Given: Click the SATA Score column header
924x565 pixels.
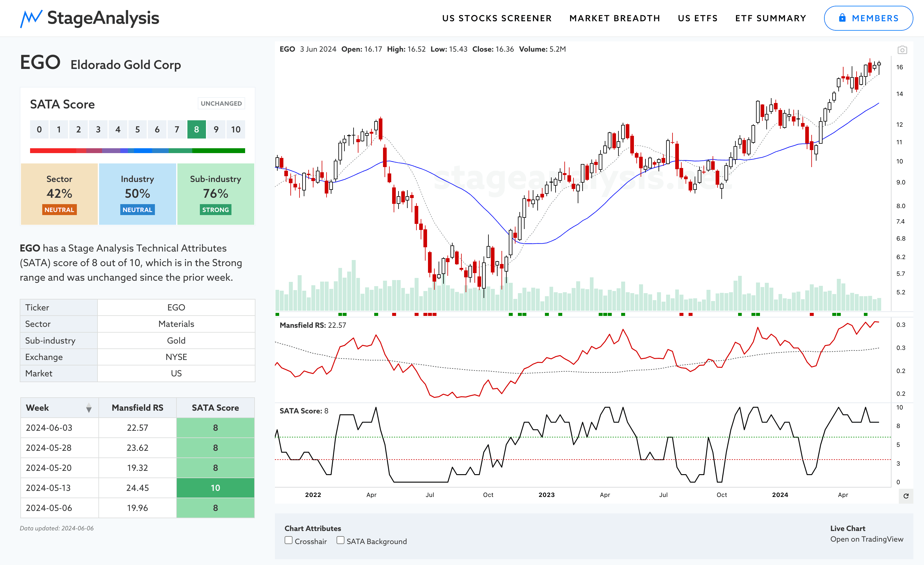Looking at the screenshot, I should point(216,408).
